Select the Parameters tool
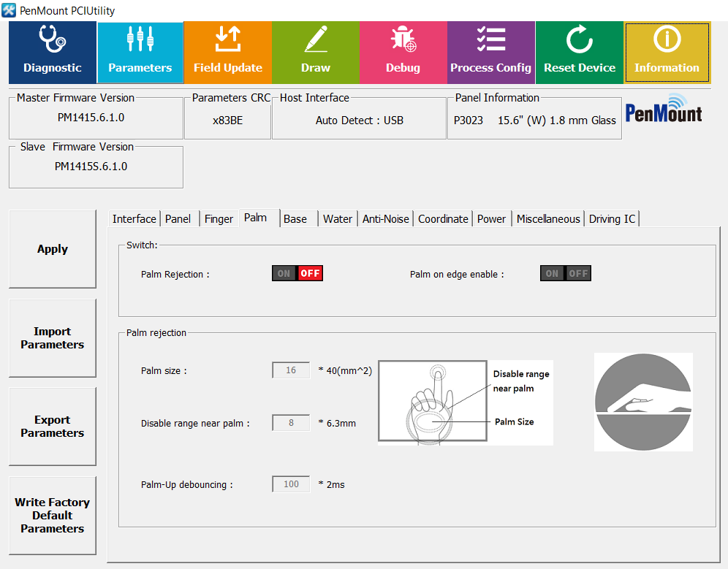 point(140,52)
